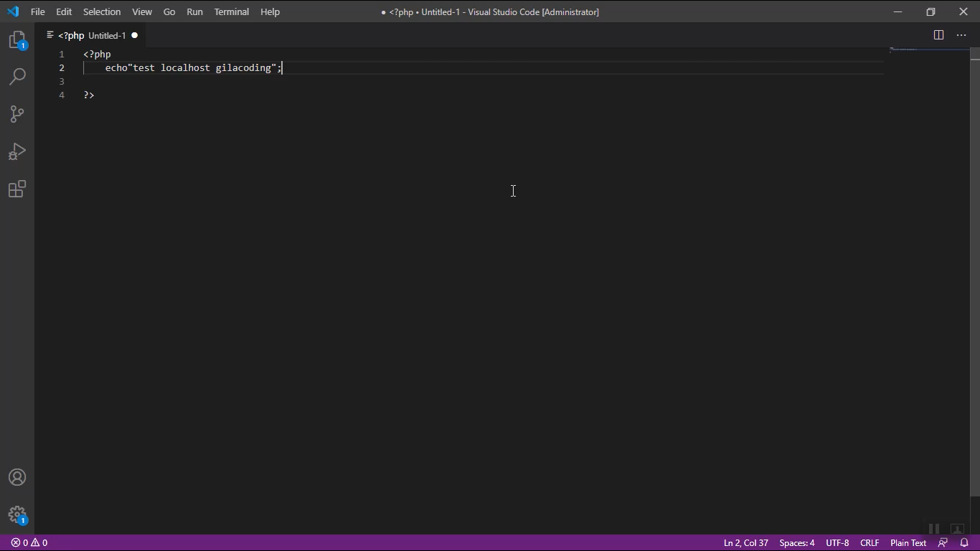Place cursor in '<?php' text on line 1
Image resolution: width=980 pixels, height=551 pixels.
coord(97,55)
